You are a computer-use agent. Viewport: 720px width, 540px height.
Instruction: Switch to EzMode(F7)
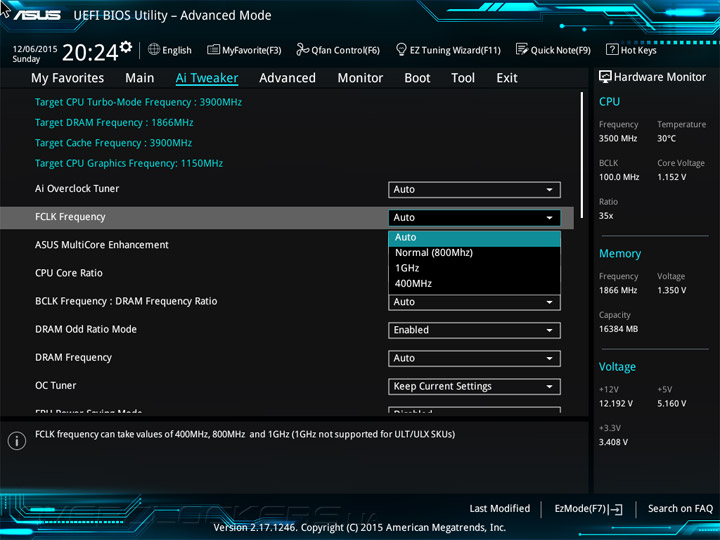[x=588, y=509]
